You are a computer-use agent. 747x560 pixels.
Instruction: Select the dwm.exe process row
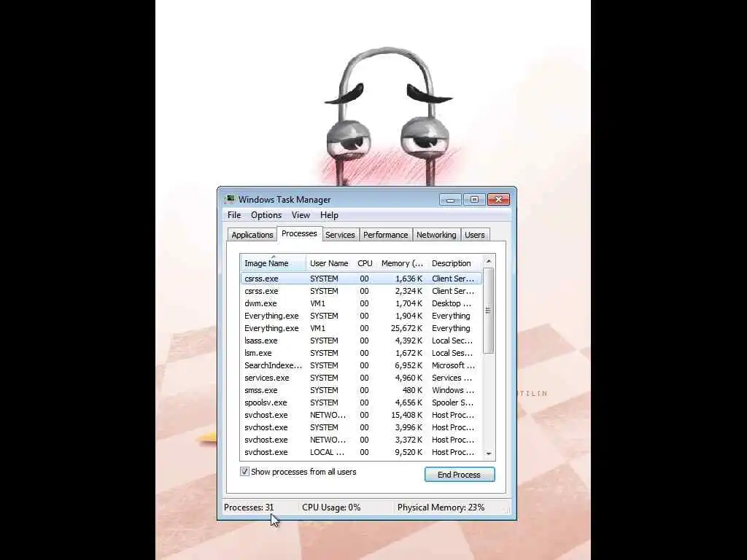click(361, 303)
